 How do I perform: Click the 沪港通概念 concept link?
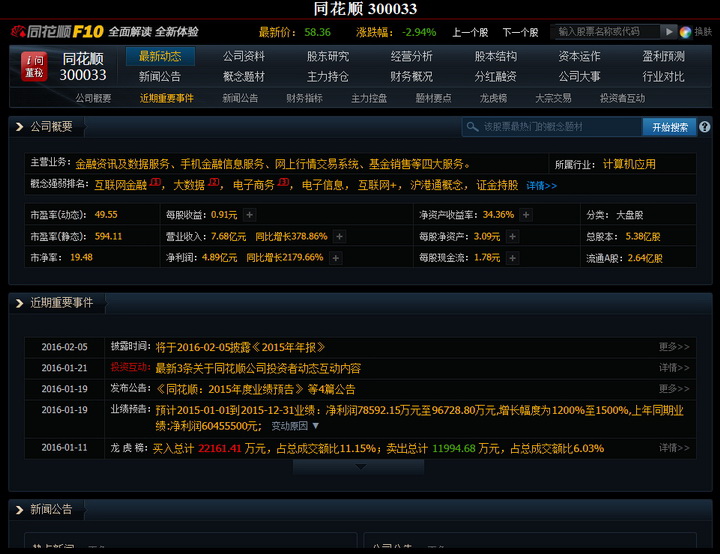(x=437, y=185)
